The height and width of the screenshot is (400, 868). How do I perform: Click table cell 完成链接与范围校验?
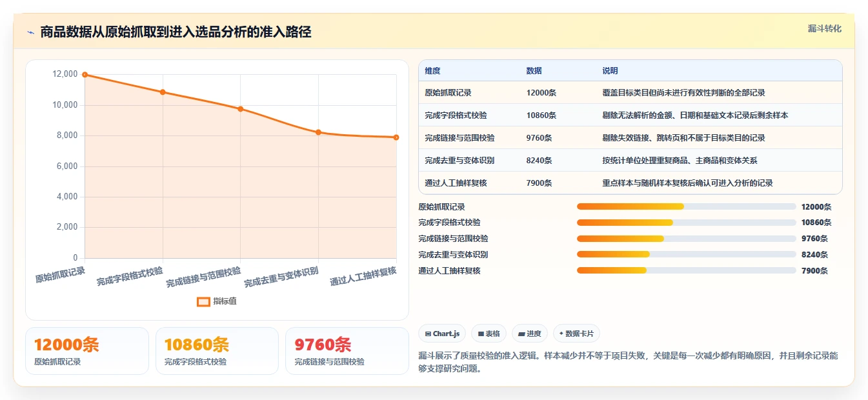[x=459, y=138]
